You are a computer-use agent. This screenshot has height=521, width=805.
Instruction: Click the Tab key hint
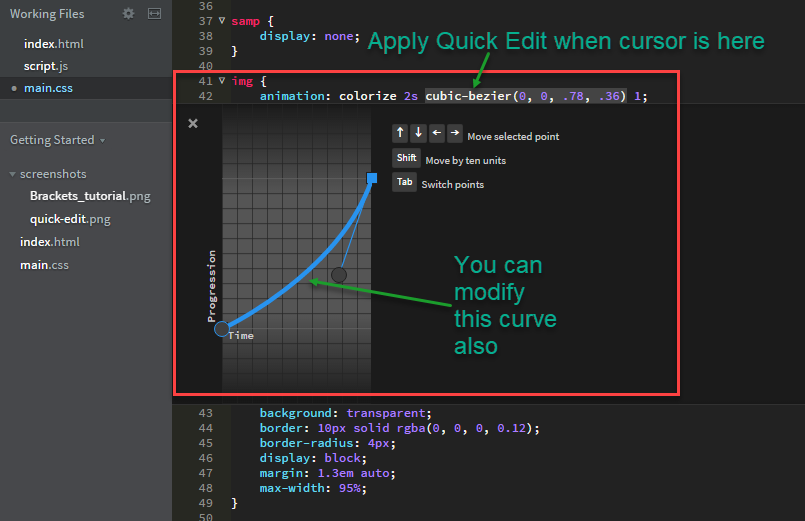coord(404,182)
